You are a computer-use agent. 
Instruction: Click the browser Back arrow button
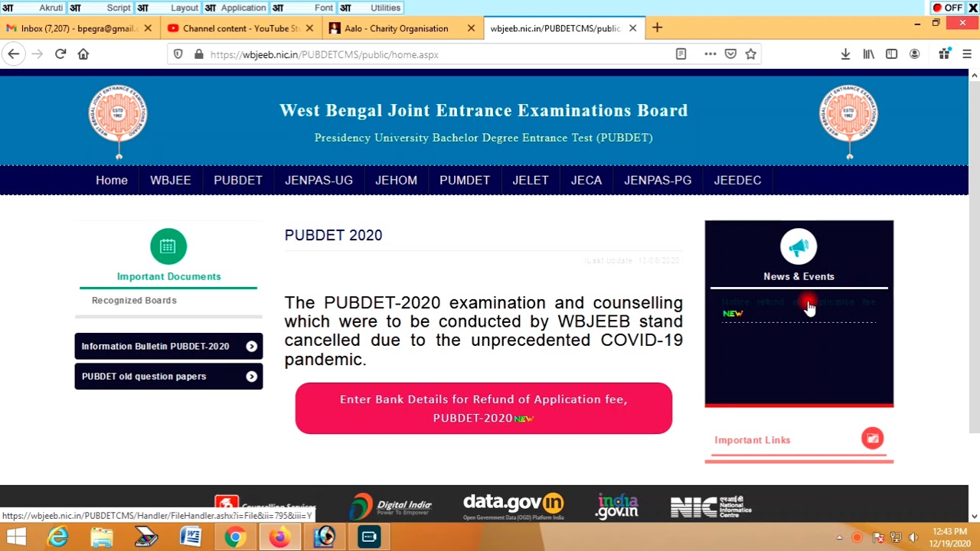[x=13, y=54]
